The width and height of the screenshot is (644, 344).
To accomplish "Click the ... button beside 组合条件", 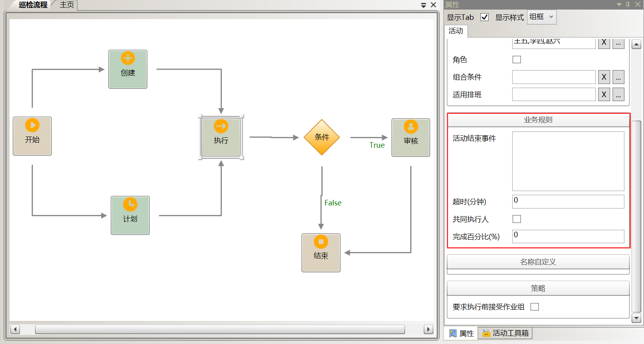I will [618, 77].
